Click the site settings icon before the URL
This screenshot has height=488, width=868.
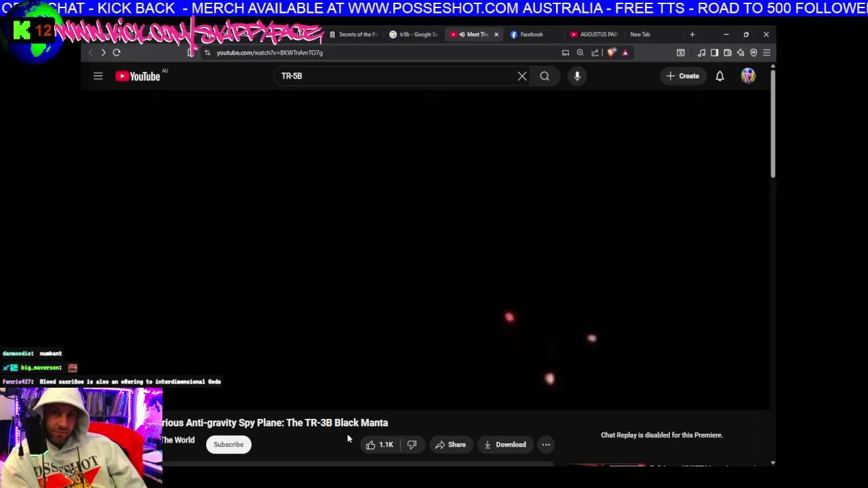click(x=208, y=52)
